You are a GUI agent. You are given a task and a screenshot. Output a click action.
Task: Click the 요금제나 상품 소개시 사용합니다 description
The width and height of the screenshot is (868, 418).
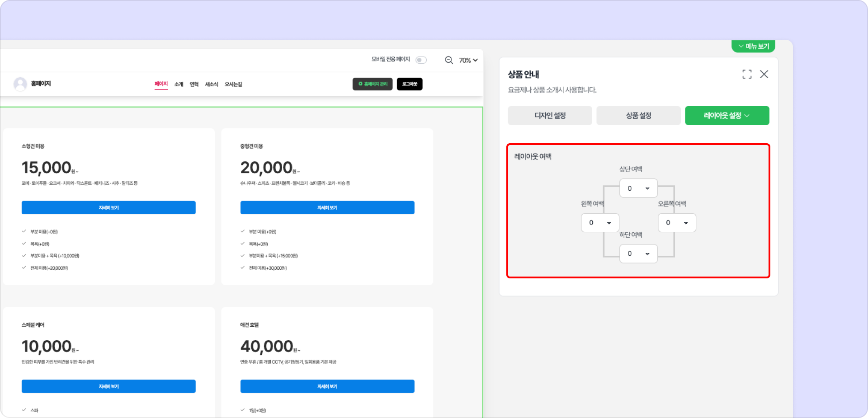552,90
